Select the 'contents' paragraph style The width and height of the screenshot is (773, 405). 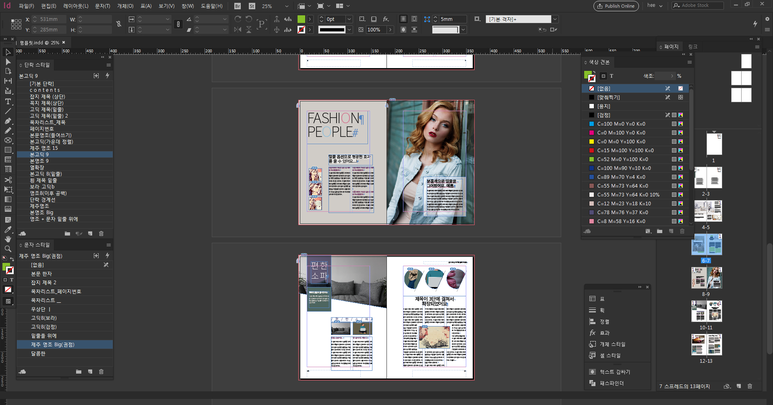pos(45,90)
